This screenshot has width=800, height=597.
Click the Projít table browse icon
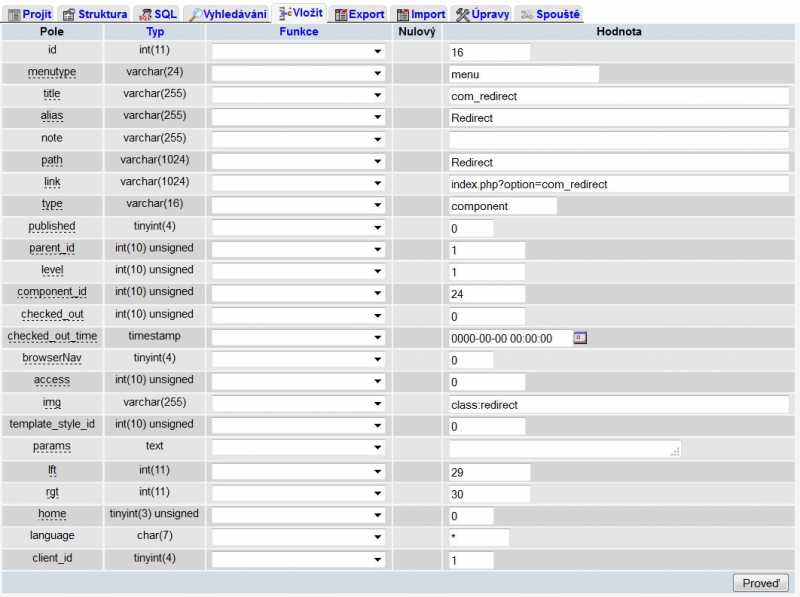coord(14,14)
